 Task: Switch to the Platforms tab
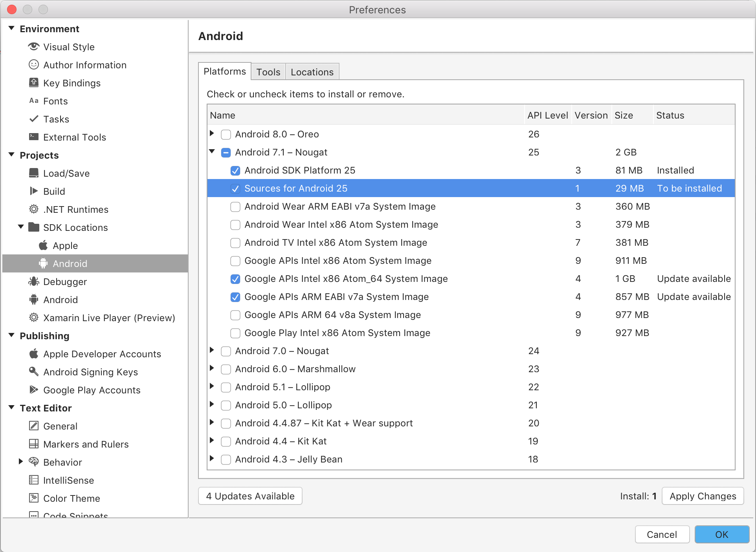click(225, 71)
